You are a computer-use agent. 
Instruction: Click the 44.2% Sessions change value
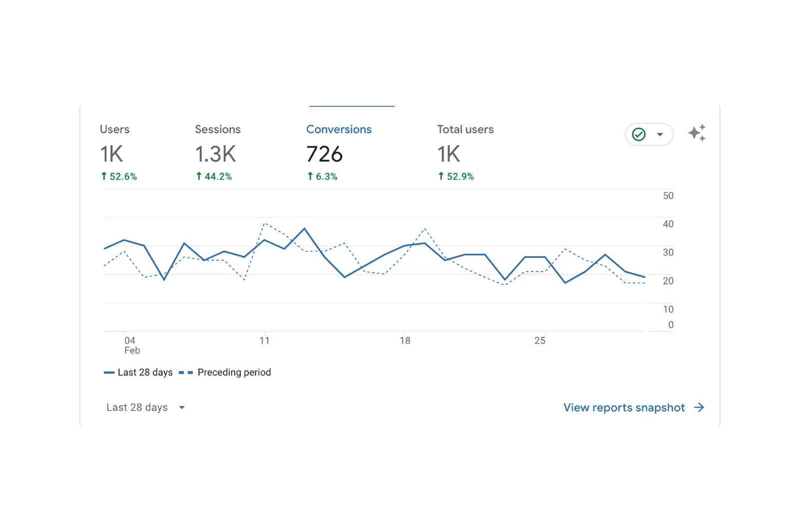point(214,176)
